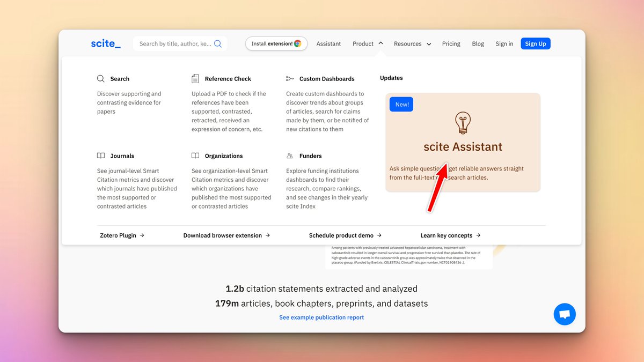Click the Sign Up button
644x362 pixels.
pyautogui.click(x=536, y=44)
